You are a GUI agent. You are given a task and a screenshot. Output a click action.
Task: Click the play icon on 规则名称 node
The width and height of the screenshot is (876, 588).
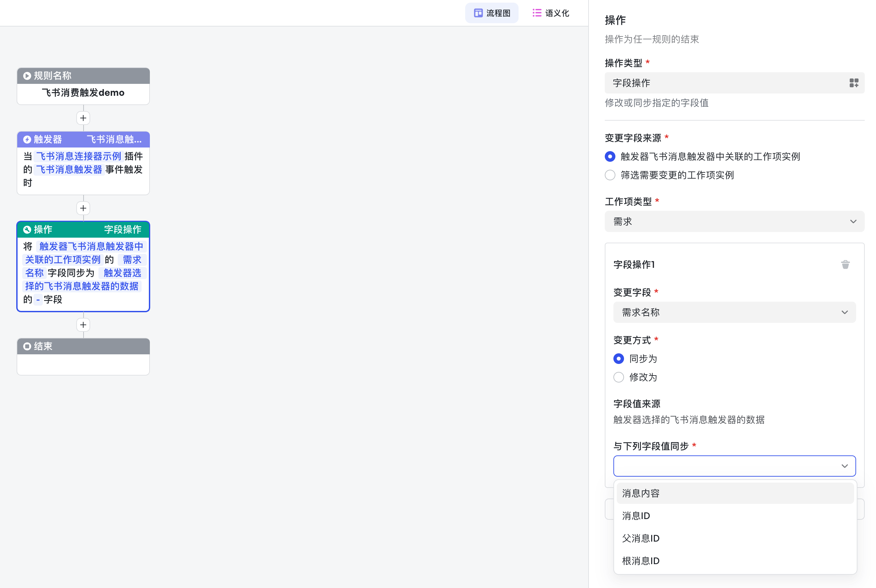tap(27, 76)
